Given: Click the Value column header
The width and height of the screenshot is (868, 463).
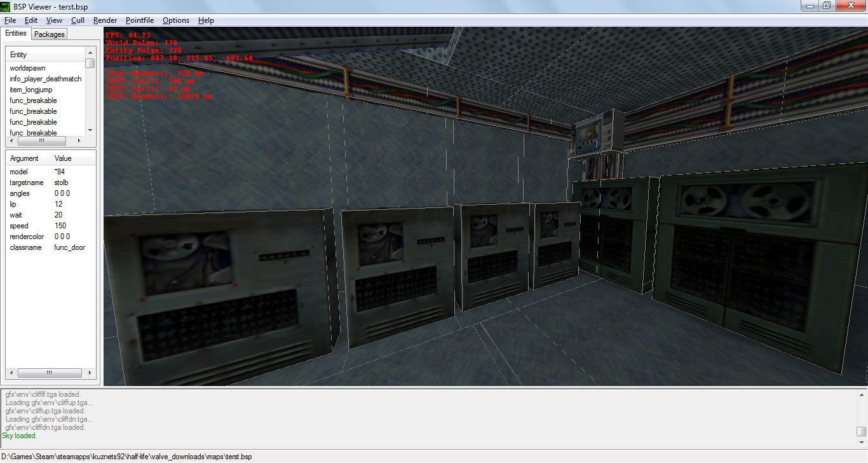Looking at the screenshot, I should [73, 158].
